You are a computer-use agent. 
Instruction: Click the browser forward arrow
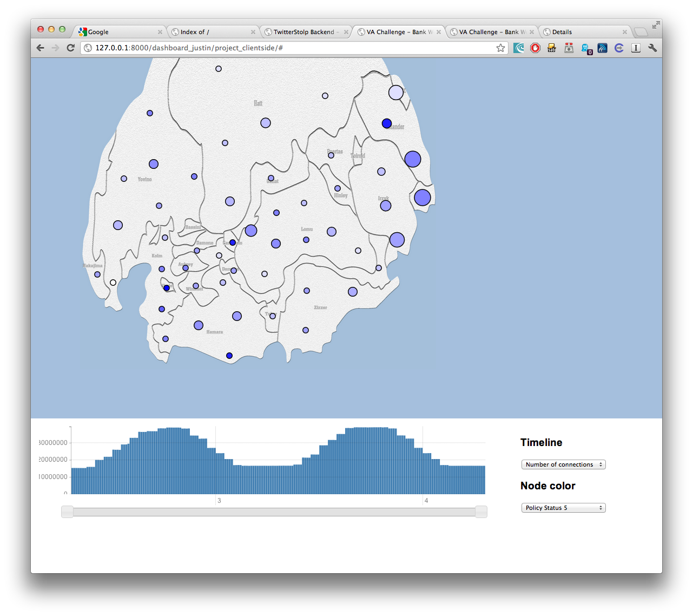55,48
